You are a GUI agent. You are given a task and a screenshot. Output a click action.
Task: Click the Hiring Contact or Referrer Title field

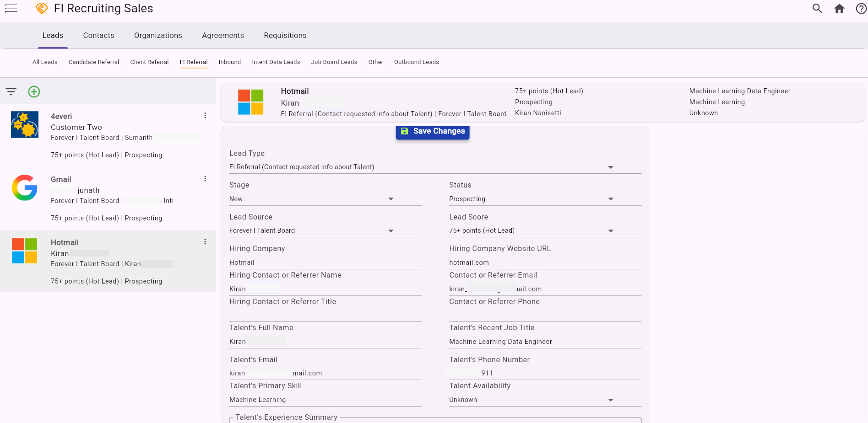(x=325, y=316)
